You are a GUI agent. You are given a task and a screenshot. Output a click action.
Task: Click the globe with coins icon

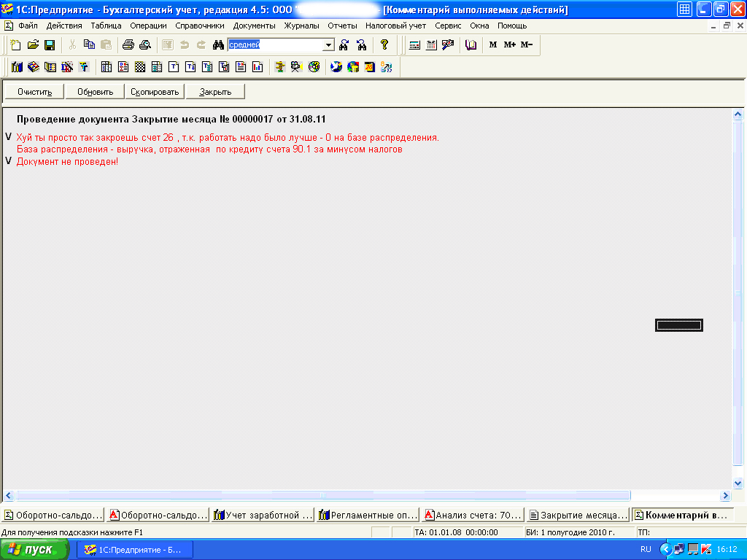pyautogui.click(x=353, y=66)
